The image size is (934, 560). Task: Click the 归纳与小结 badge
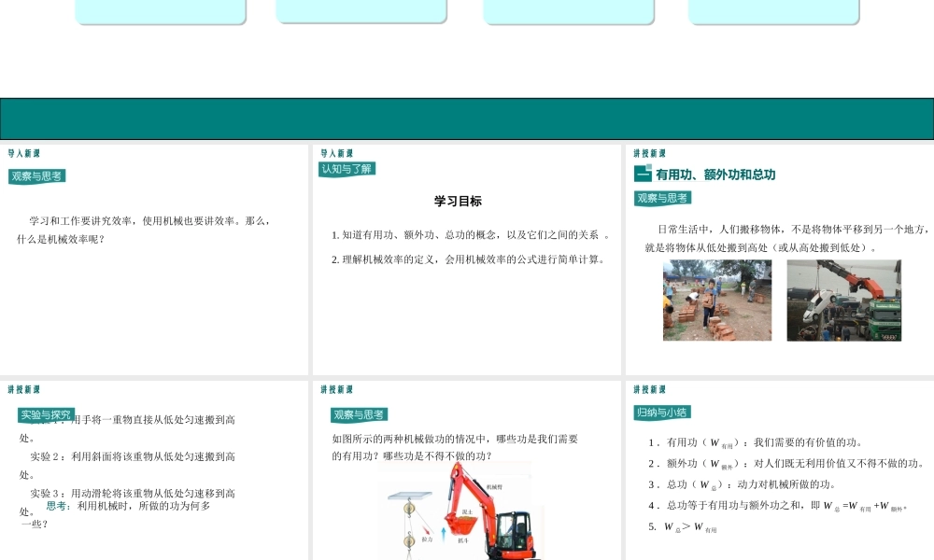pyautogui.click(x=662, y=413)
